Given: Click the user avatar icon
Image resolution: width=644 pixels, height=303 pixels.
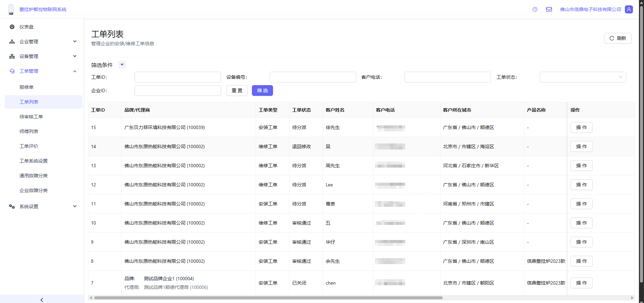Looking at the screenshot, I should [x=629, y=9].
